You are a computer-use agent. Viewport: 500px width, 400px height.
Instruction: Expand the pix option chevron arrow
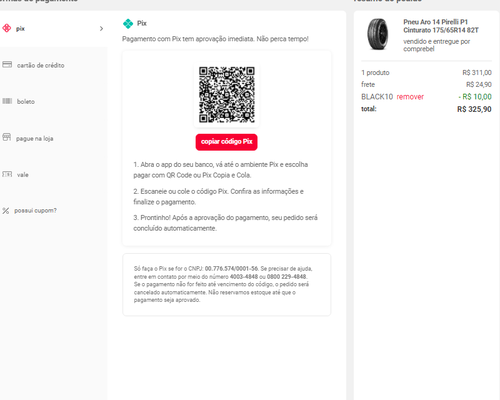pos(101,29)
